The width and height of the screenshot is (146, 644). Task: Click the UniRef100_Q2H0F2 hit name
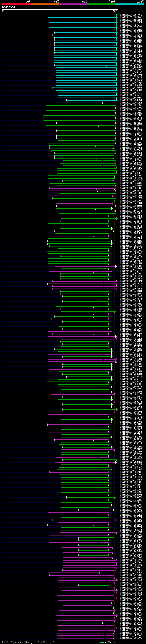(131, 572)
